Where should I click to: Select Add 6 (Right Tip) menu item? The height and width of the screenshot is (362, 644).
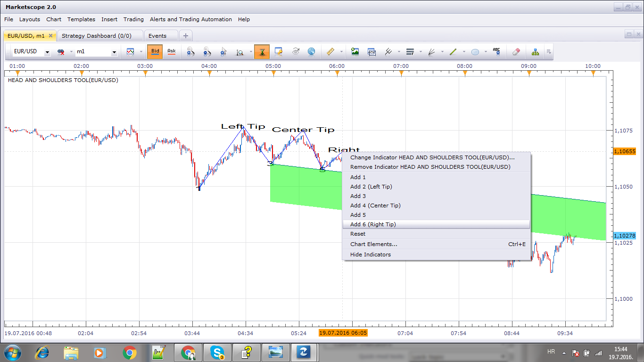click(x=436, y=224)
